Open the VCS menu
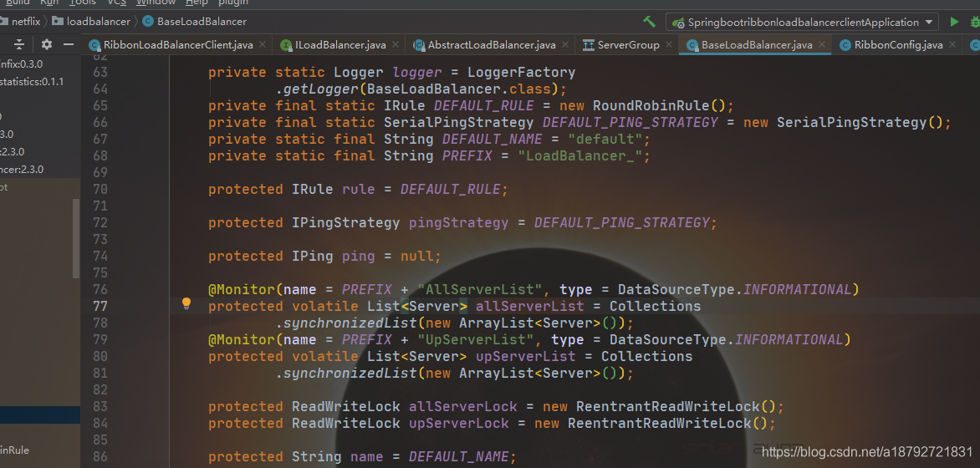Screen dimensions: 980x468 point(116,3)
